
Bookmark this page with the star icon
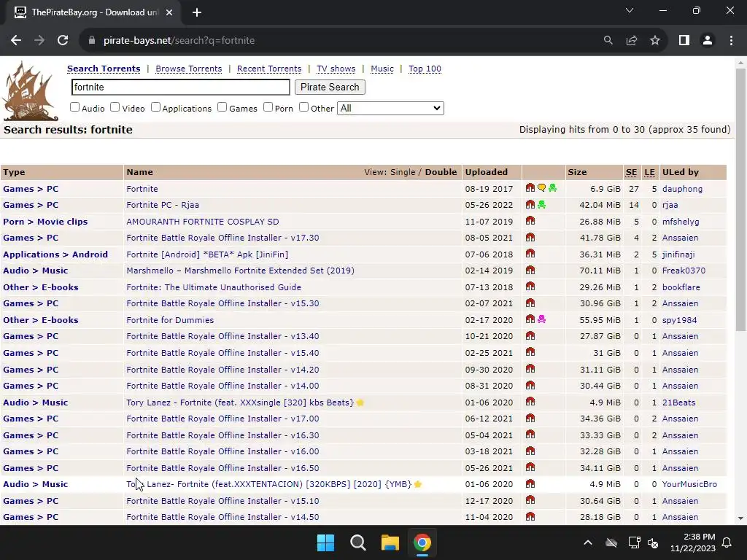point(655,41)
